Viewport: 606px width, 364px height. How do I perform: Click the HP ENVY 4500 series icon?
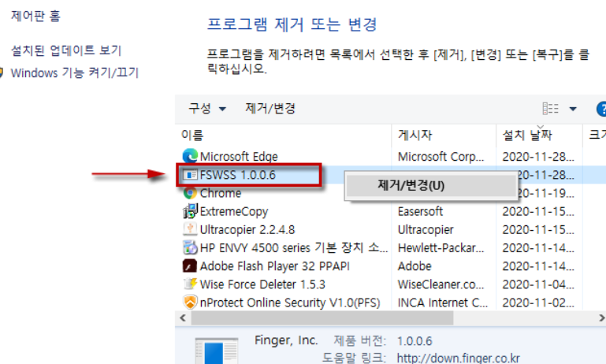click(190, 247)
